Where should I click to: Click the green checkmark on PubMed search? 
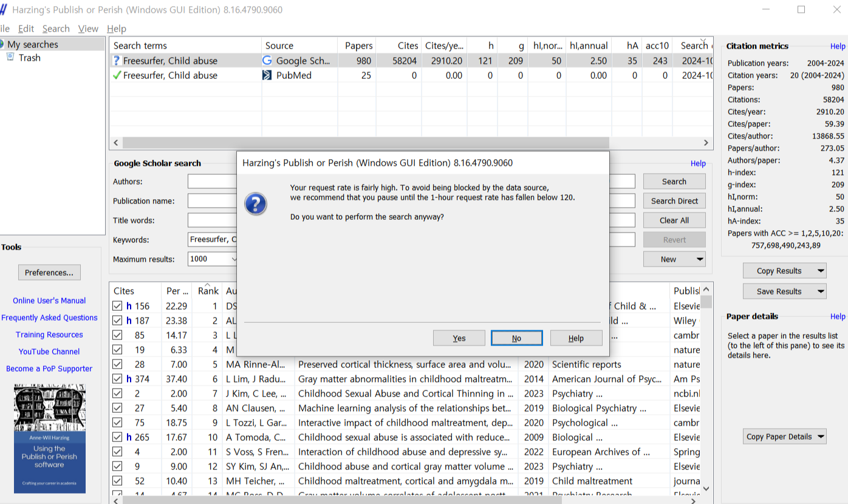117,75
